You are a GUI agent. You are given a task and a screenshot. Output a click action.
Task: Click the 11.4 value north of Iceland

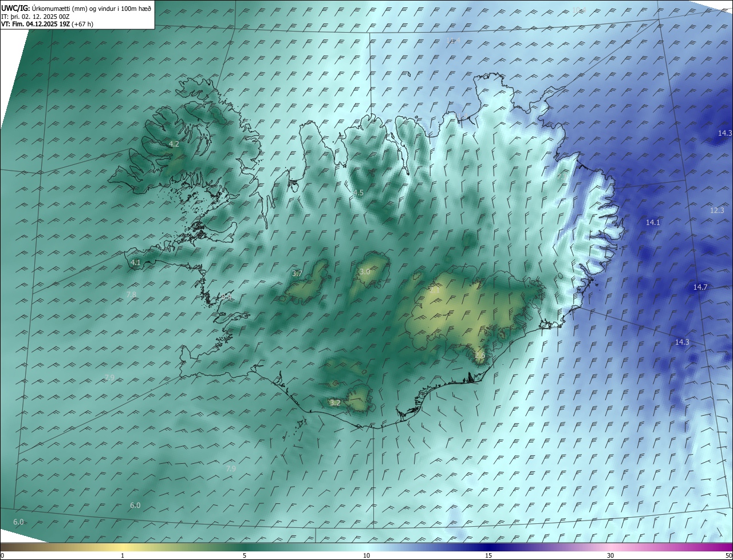453,40
